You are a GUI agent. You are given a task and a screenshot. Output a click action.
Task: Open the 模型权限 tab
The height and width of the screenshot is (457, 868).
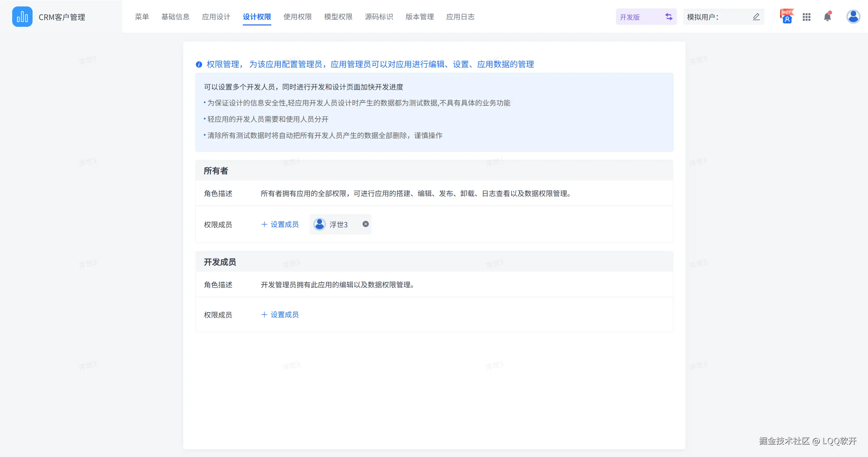pos(338,17)
